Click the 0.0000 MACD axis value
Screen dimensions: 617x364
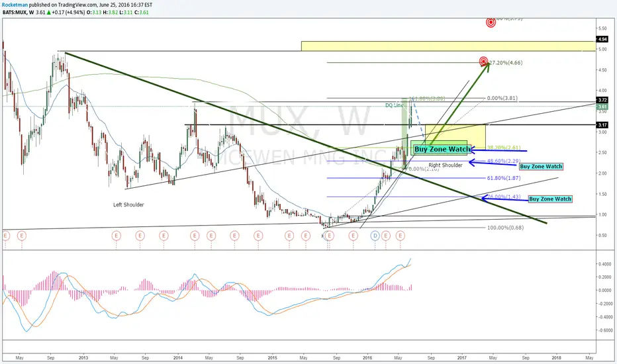(x=605, y=291)
